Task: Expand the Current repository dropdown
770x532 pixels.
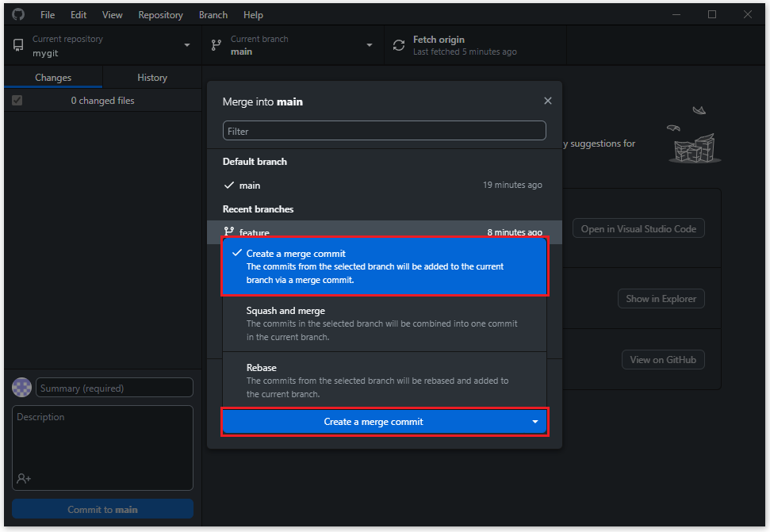Action: tap(187, 45)
